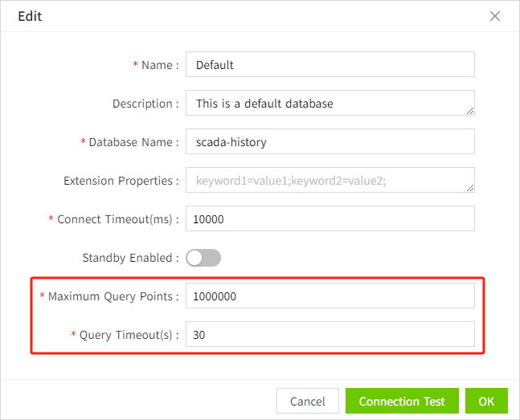Close the Edit dialog with X
This screenshot has width=520, height=420.
[495, 16]
